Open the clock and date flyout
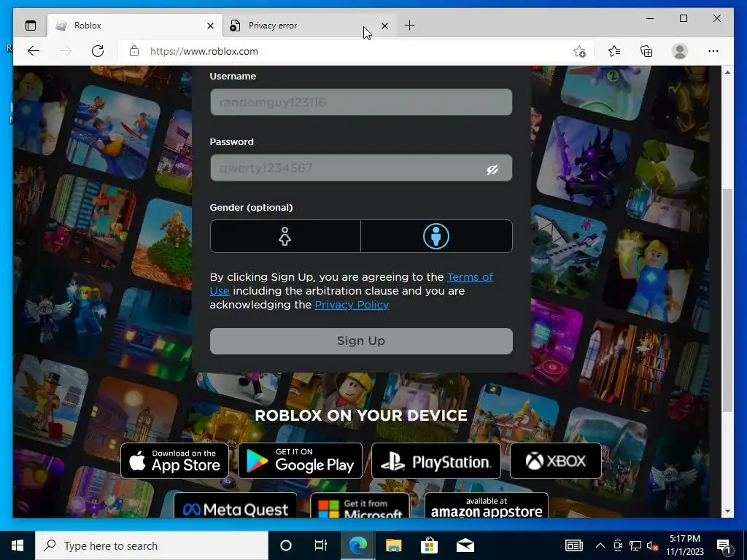 (684, 545)
